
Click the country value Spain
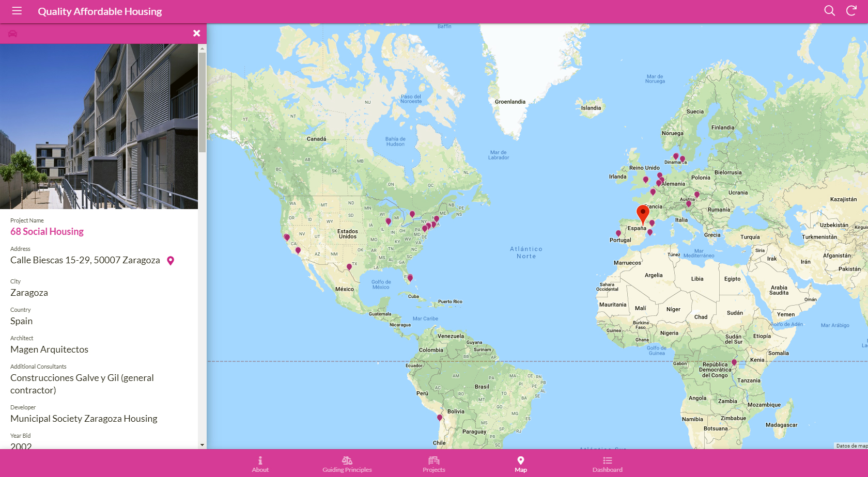(21, 321)
